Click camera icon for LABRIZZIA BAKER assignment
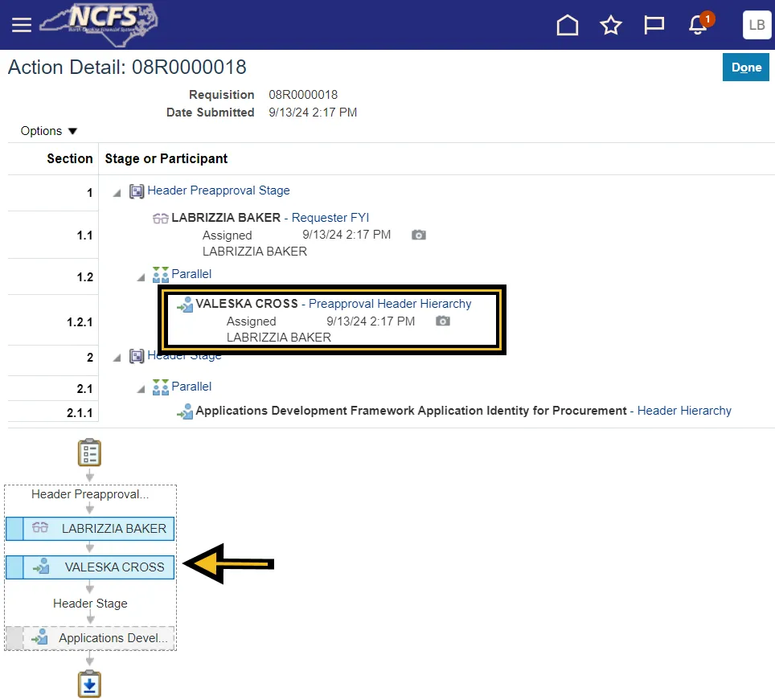The width and height of the screenshot is (775, 700). click(x=418, y=235)
